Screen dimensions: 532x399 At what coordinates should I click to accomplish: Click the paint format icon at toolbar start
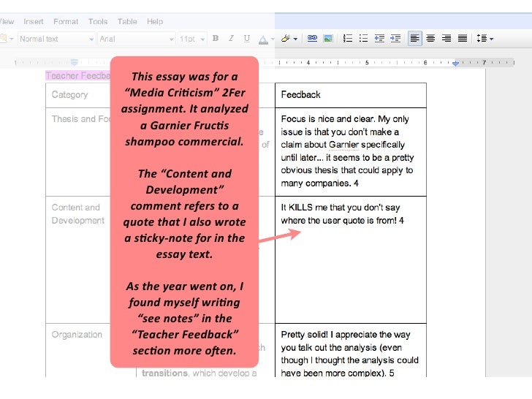[x=4, y=38]
